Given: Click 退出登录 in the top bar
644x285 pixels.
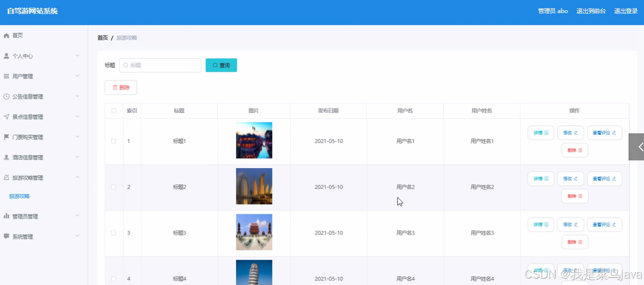Looking at the screenshot, I should coord(626,11).
